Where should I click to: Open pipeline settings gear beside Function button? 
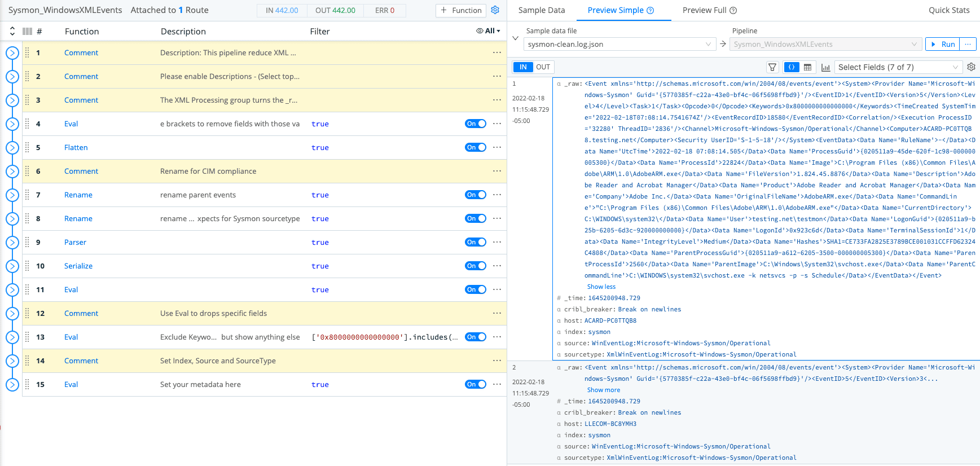tap(495, 10)
